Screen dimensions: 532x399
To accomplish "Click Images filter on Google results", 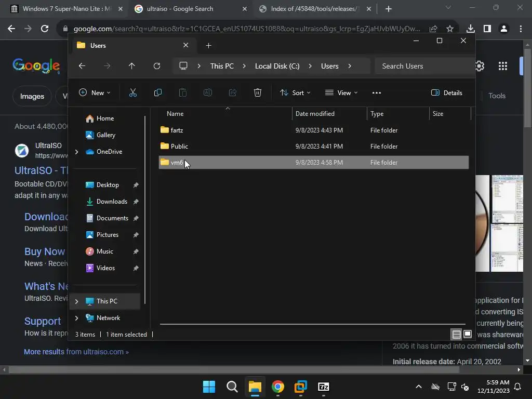I will 32,96.
